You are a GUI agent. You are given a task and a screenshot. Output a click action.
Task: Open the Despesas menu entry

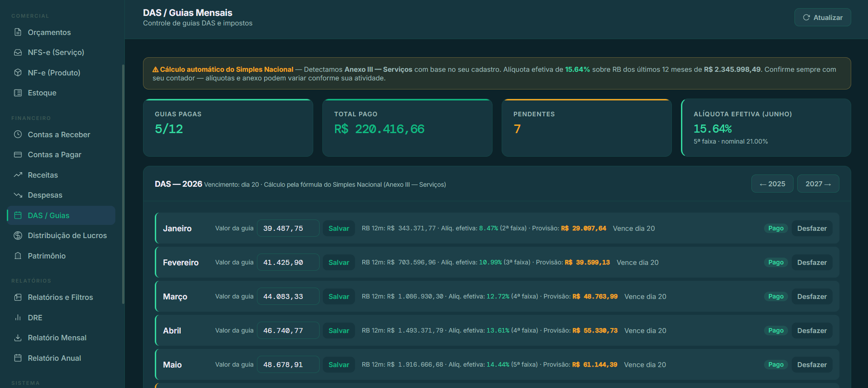coord(61,195)
